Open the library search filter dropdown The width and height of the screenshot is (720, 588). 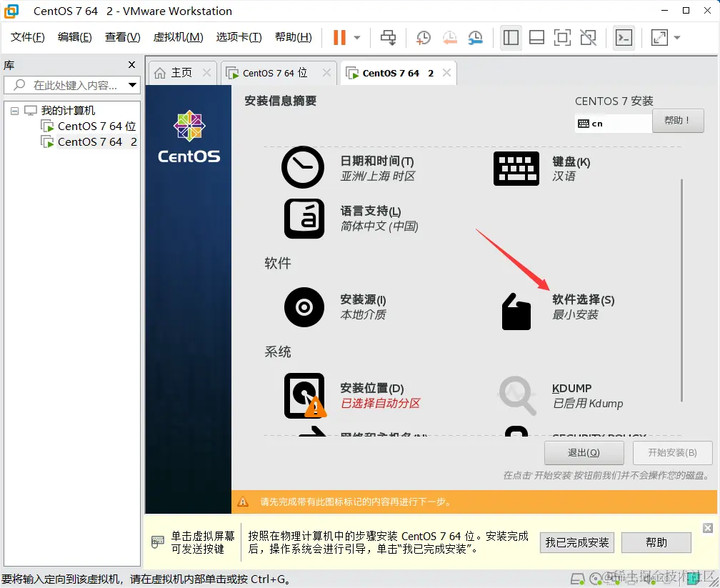tap(132, 85)
